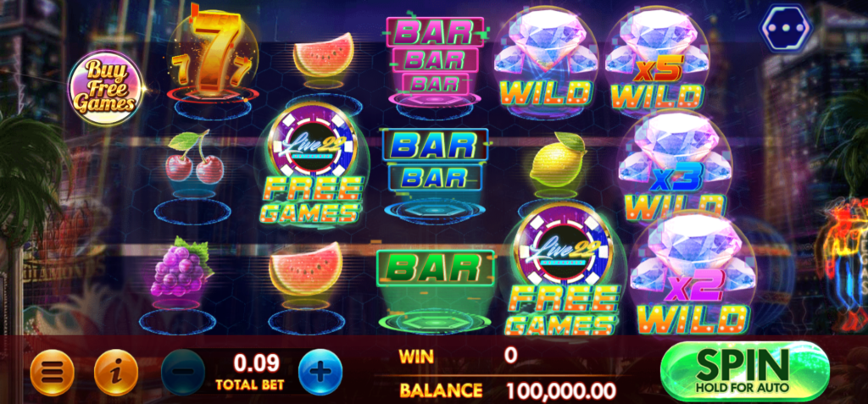Open the hamburger menu button

(x=52, y=372)
